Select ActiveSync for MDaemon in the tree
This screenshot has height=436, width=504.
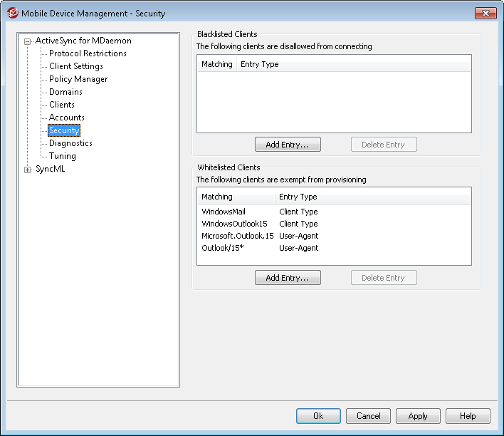point(83,41)
